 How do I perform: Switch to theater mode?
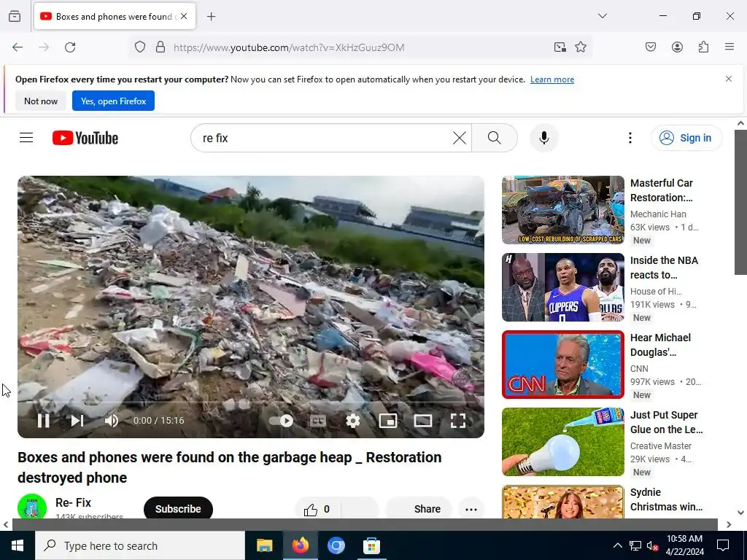(x=423, y=421)
